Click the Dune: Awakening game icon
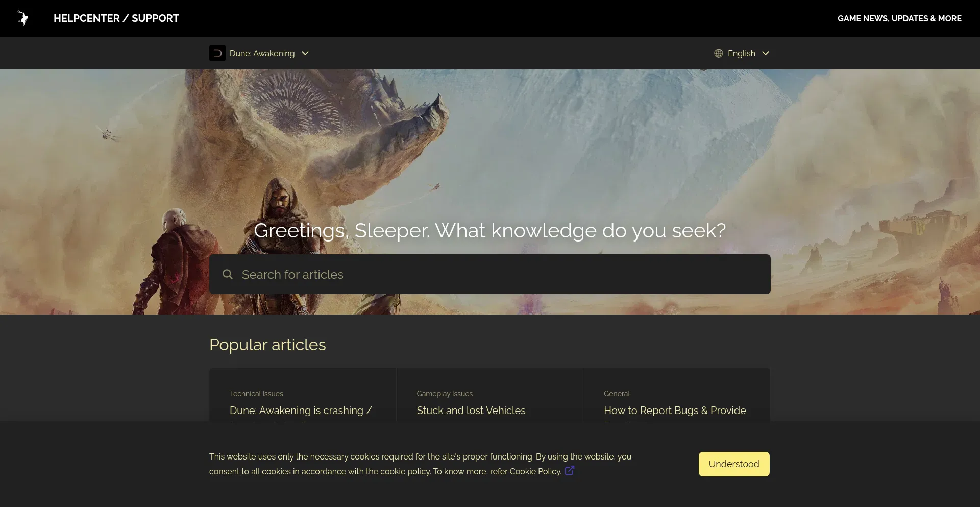This screenshot has width=980, height=507. tap(217, 53)
